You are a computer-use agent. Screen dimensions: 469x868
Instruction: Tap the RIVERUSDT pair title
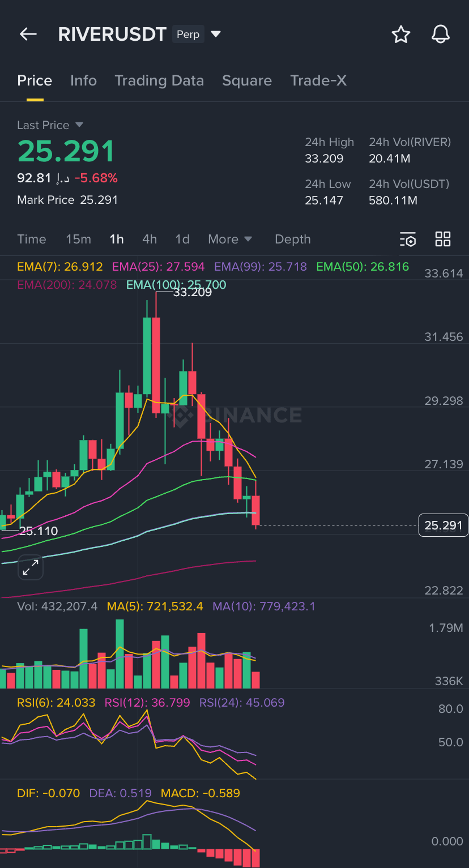point(112,35)
